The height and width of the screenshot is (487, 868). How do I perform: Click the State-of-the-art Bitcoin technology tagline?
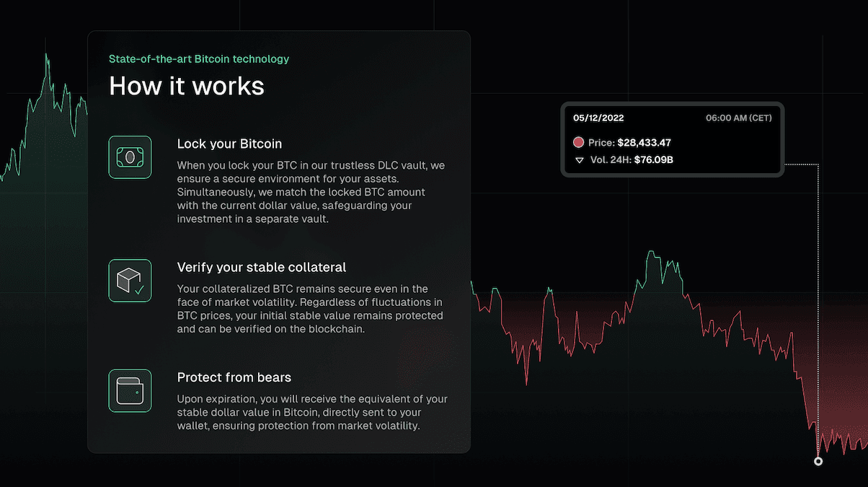[199, 58]
